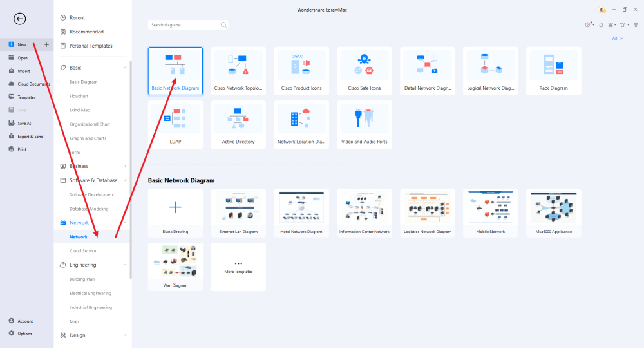Select Software Development subcategory
This screenshot has width=644, height=349.
click(91, 194)
